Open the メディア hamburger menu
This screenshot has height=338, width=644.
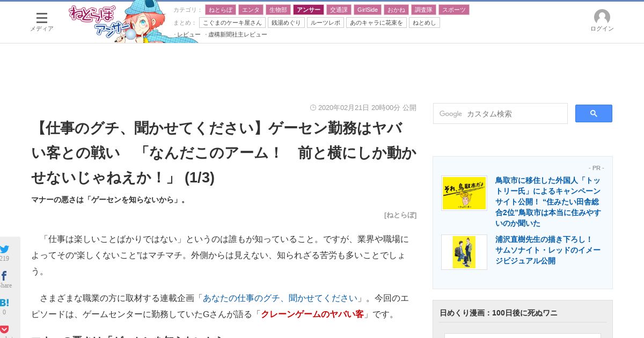pyautogui.click(x=41, y=22)
